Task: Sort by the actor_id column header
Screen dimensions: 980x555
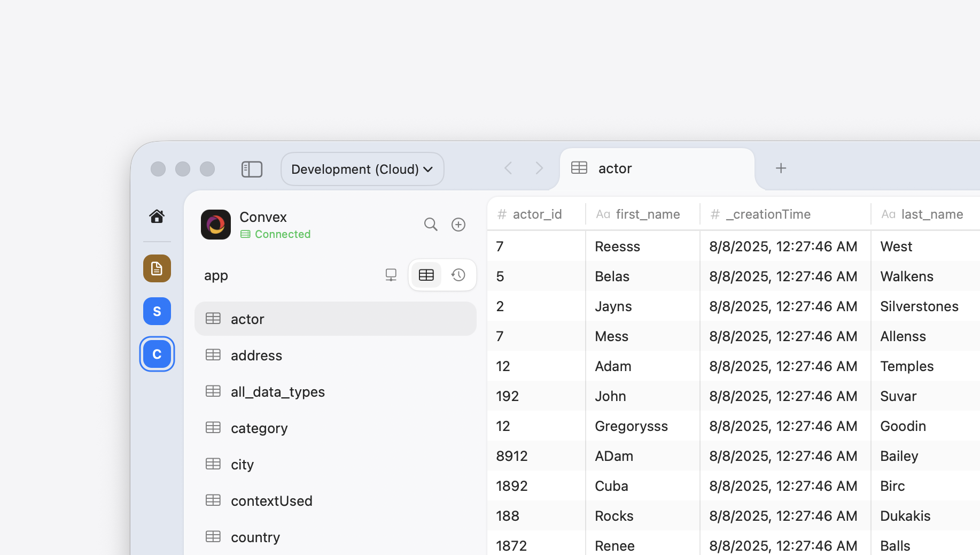Action: pos(536,214)
